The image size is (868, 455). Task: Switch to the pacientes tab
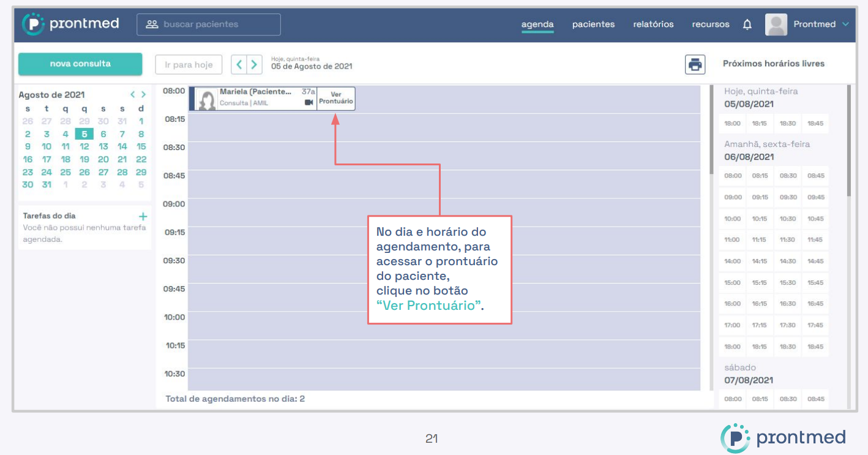593,24
